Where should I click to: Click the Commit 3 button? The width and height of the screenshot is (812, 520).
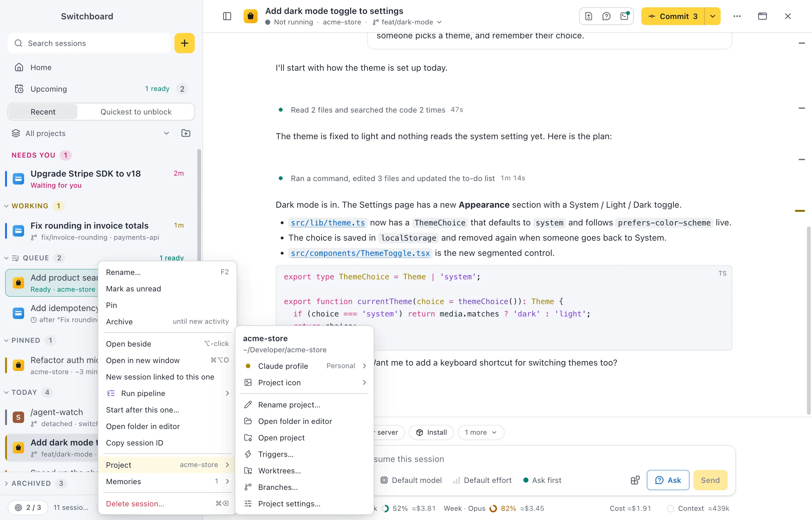(672, 16)
